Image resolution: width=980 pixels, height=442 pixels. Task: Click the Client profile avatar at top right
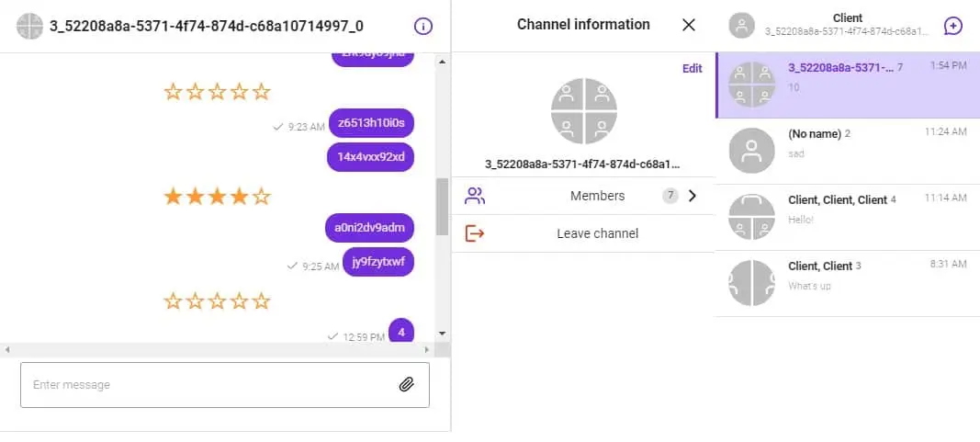pyautogui.click(x=741, y=26)
